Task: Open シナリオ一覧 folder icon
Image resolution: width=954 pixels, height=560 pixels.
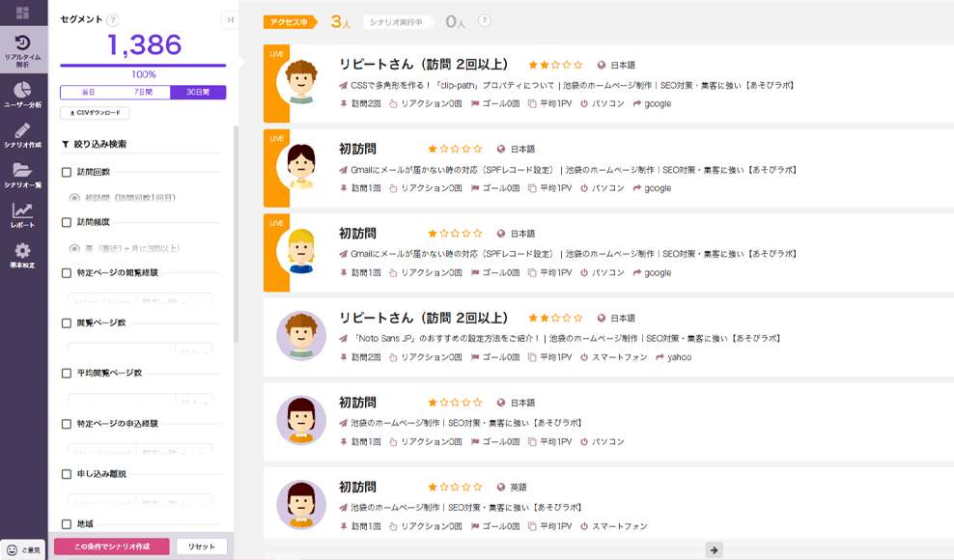Action: [x=23, y=176]
